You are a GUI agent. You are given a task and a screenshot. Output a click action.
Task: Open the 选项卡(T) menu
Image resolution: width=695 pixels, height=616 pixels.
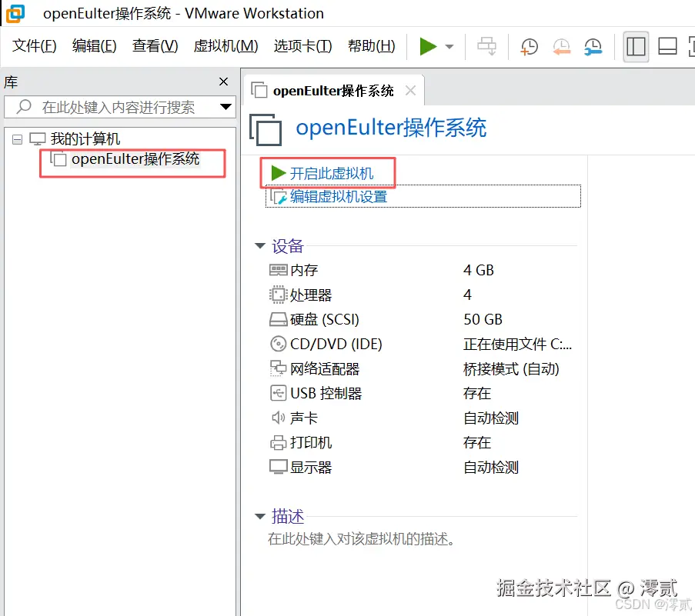302,46
